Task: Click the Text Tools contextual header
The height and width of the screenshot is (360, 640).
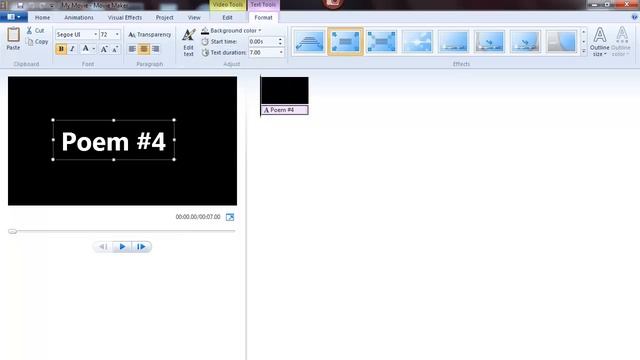Action: tap(263, 5)
